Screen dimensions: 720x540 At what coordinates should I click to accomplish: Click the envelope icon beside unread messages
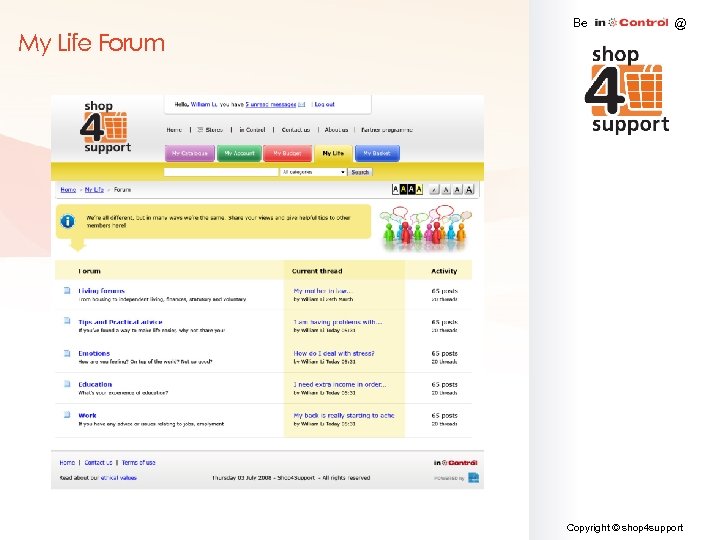(301, 105)
